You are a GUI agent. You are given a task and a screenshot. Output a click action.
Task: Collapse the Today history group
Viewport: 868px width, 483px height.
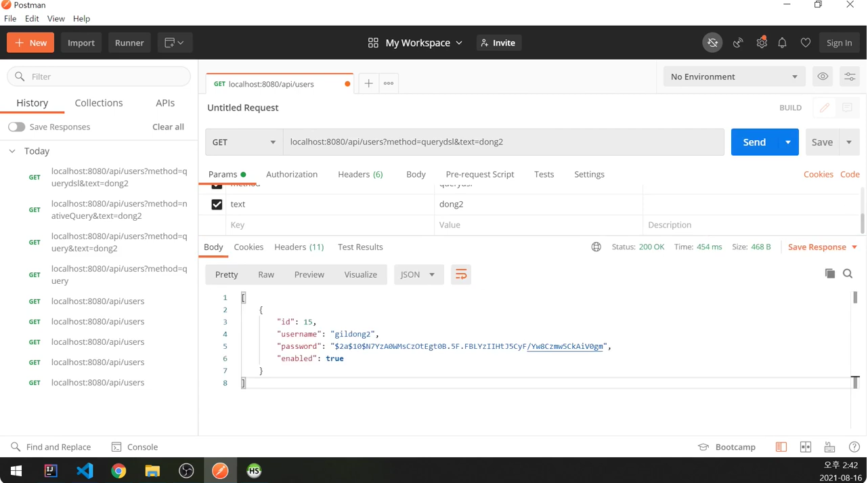12,151
